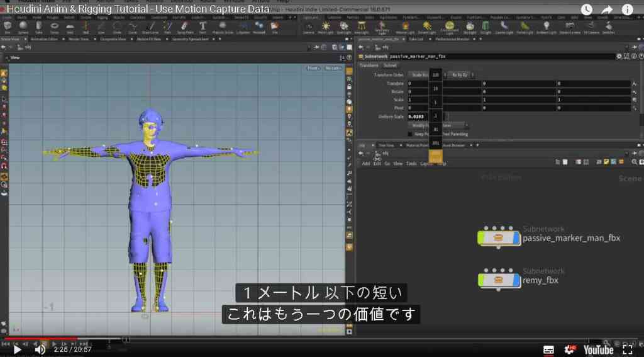Add an Ambient Light from shelf
Image resolution: width=644 pixels, height=357 pixels.
[547, 28]
